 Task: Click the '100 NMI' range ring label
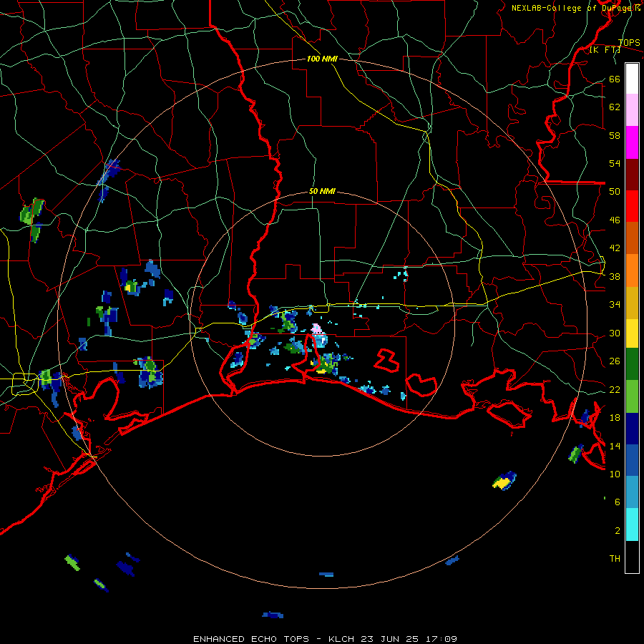(322, 59)
